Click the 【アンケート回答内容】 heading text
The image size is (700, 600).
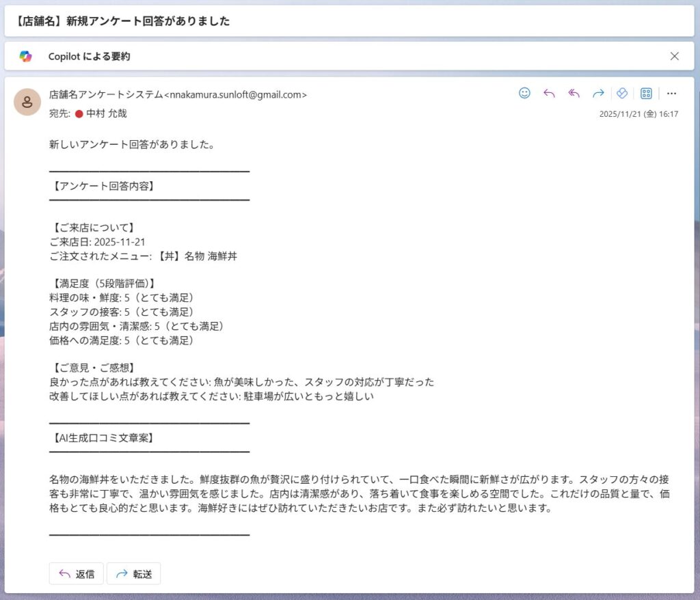(103, 185)
